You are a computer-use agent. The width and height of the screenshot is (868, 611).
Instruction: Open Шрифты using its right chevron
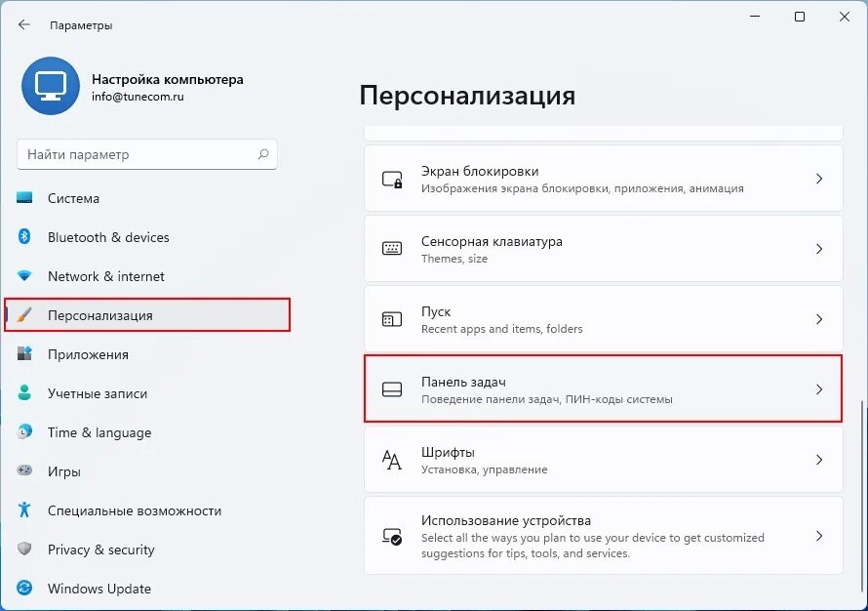(x=819, y=459)
